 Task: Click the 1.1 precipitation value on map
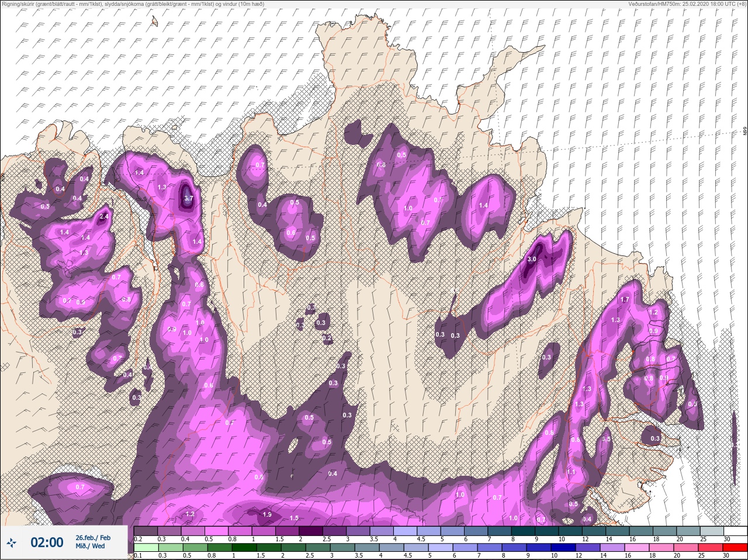pyautogui.click(x=571, y=472)
